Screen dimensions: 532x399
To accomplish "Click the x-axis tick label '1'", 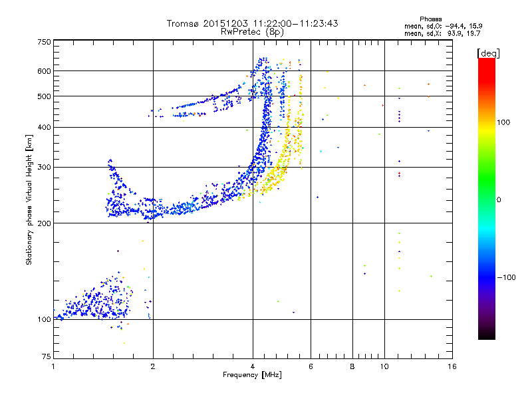I will pyautogui.click(x=53, y=366).
